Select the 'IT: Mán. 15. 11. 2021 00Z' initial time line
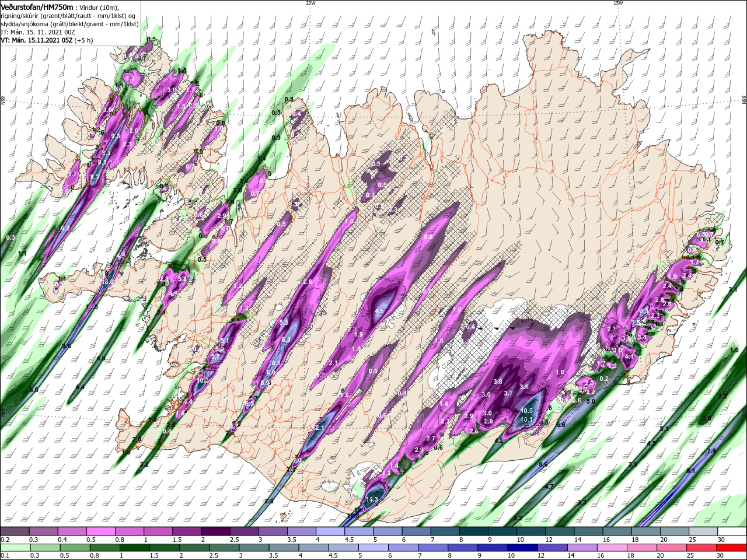The height and width of the screenshot is (560, 747). (x=38, y=32)
